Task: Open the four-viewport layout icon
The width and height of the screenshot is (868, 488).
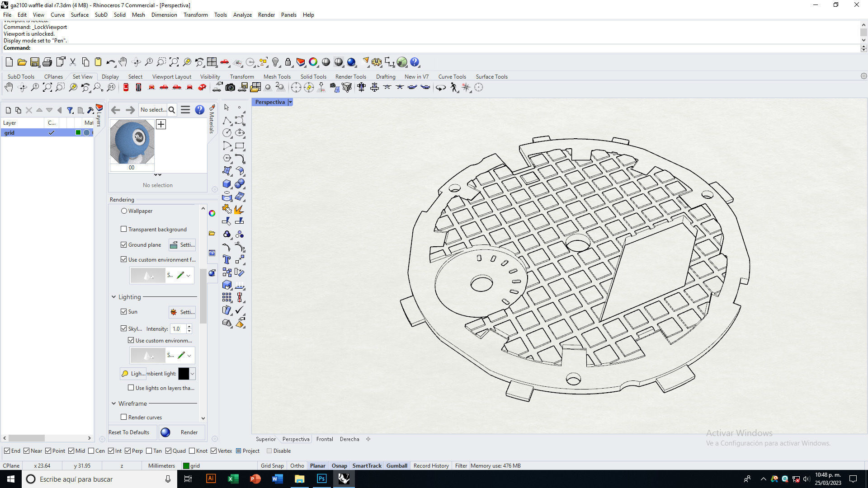Action: pyautogui.click(x=212, y=62)
